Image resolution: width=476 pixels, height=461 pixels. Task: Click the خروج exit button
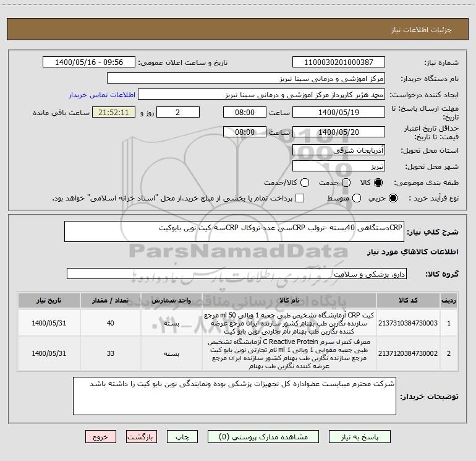pos(101,437)
